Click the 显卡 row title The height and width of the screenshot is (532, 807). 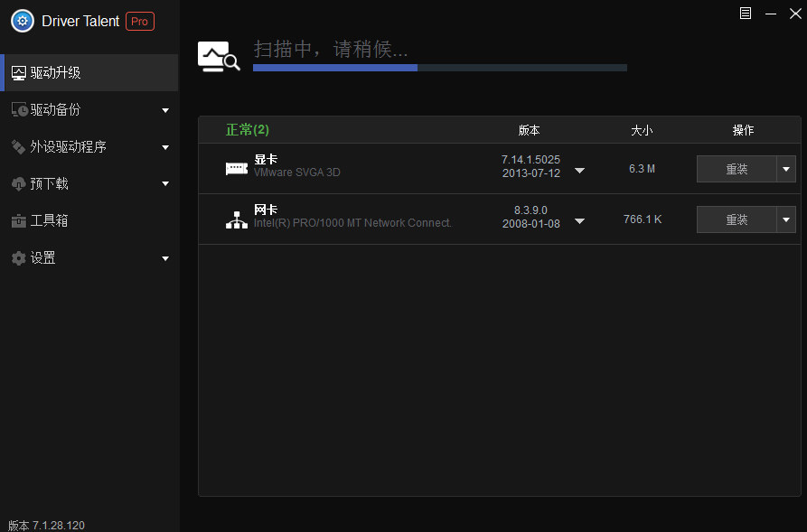click(x=266, y=160)
